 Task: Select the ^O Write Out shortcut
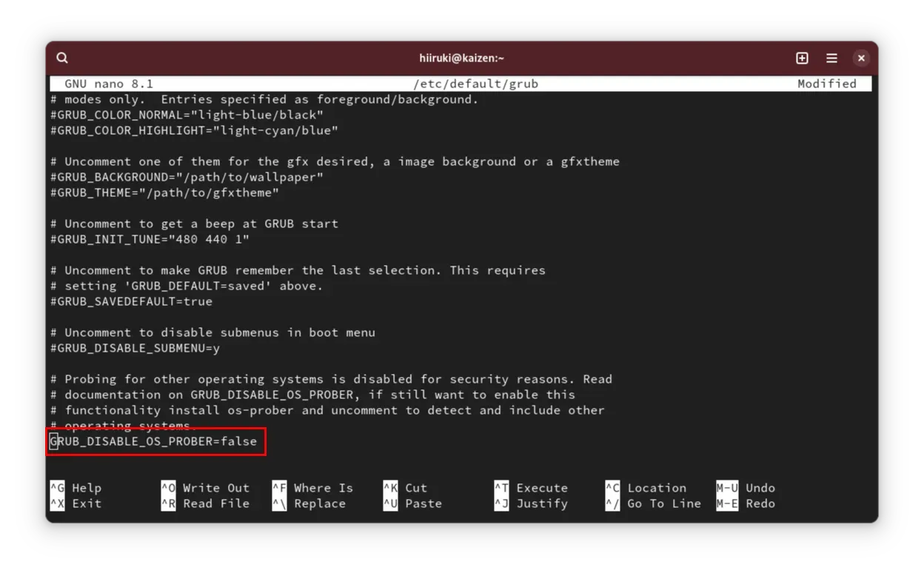pos(205,488)
